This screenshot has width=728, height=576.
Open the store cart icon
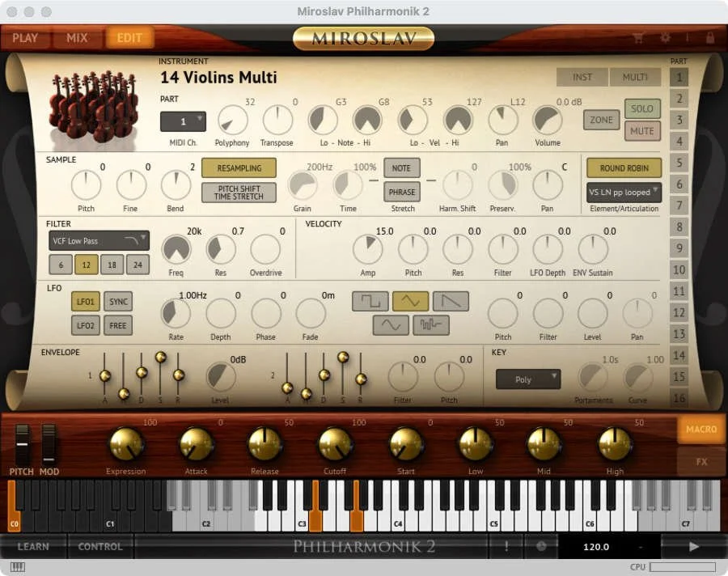tap(638, 38)
